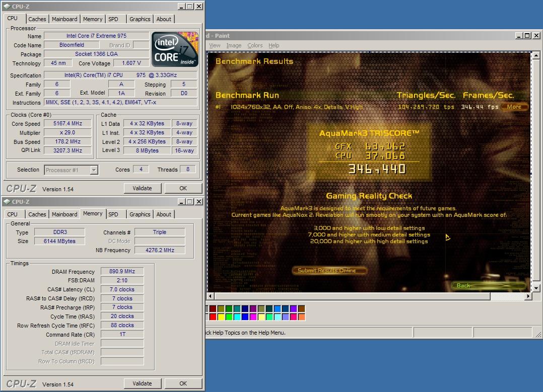Image resolution: width=543 pixels, height=392 pixels.
Task: Click OK in the top CPU-Z window
Action: (183, 188)
